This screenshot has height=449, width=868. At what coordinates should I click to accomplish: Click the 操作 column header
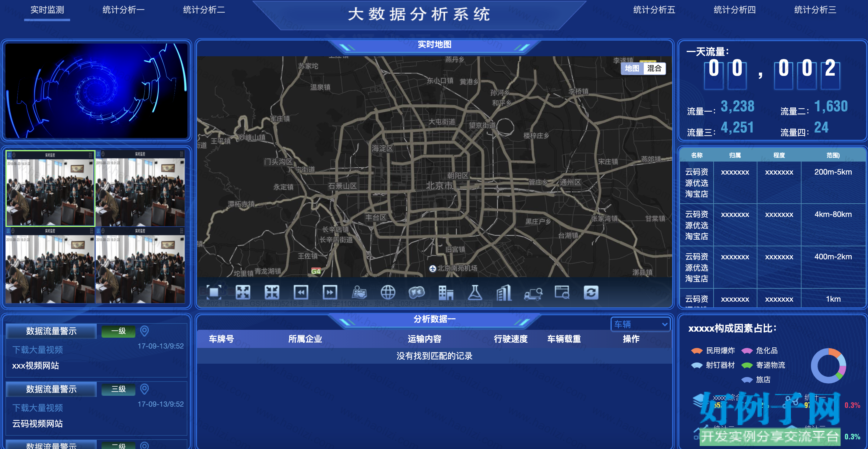point(631,339)
